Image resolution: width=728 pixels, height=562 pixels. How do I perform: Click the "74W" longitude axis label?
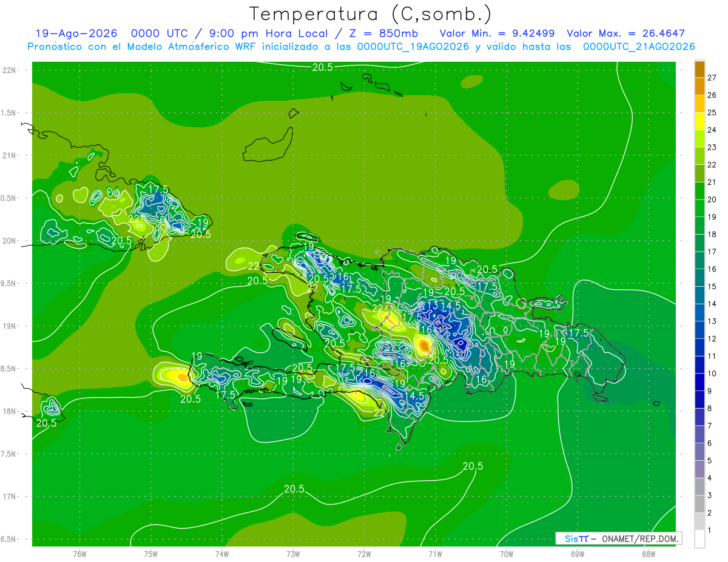coord(222,554)
